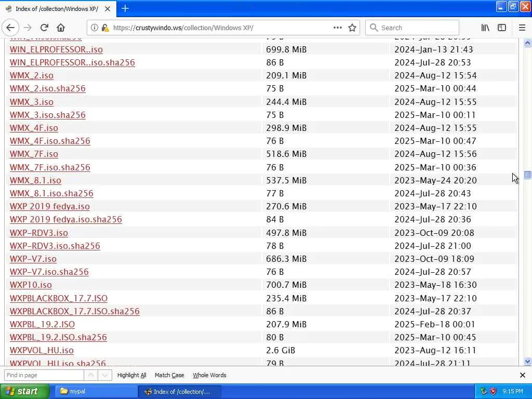This screenshot has height=399, width=532.
Task: Toggle the sidebar view icon
Action: (502, 28)
